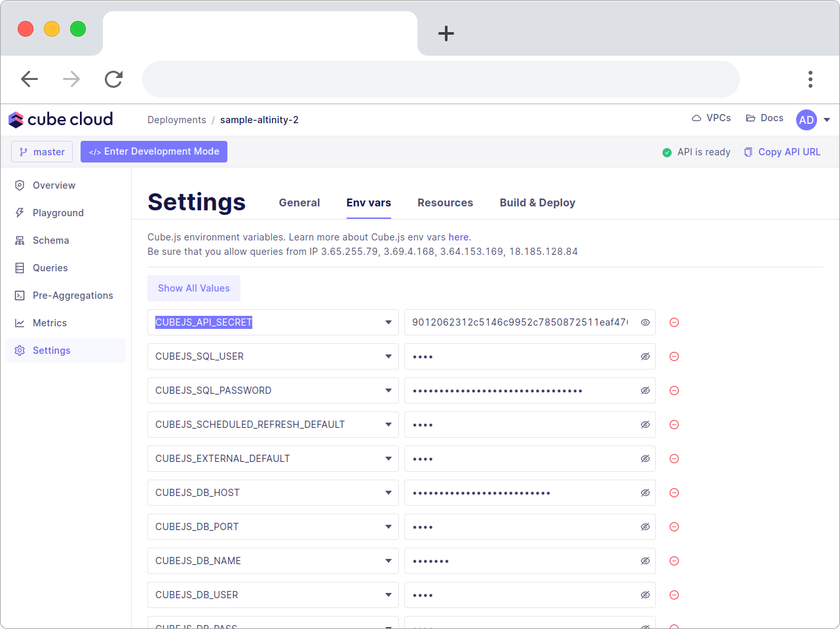
Task: Click the Show All Values button
Action: coord(194,288)
